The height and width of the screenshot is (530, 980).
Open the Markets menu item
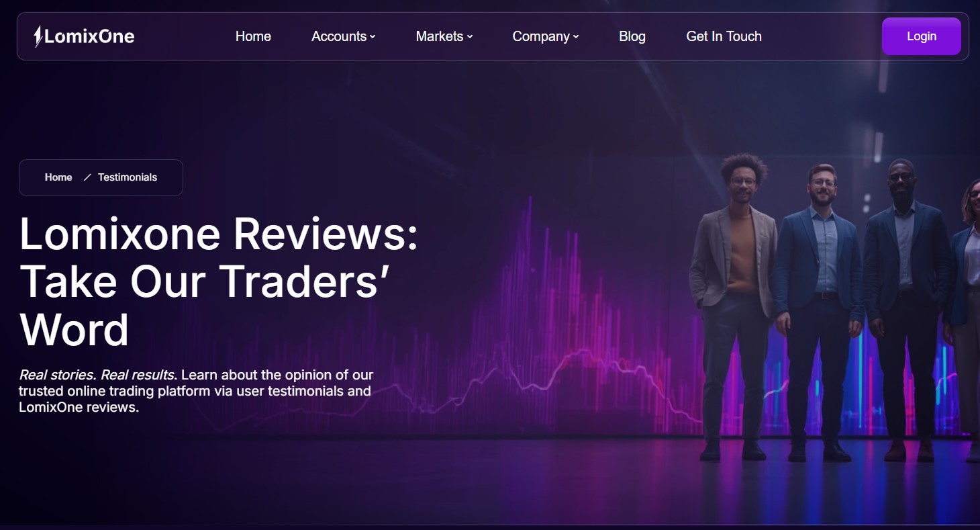coord(440,36)
